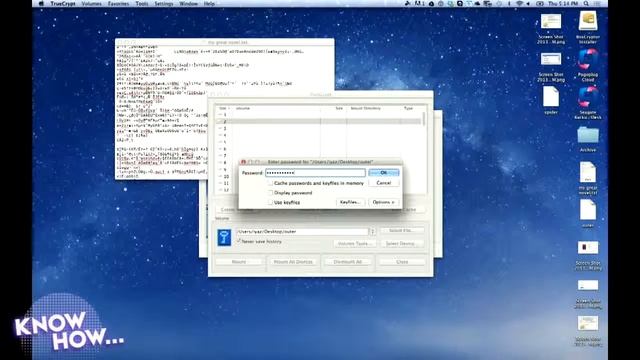640x360 pixels.
Task: Open the Apple menu
Action: tap(41, 3)
